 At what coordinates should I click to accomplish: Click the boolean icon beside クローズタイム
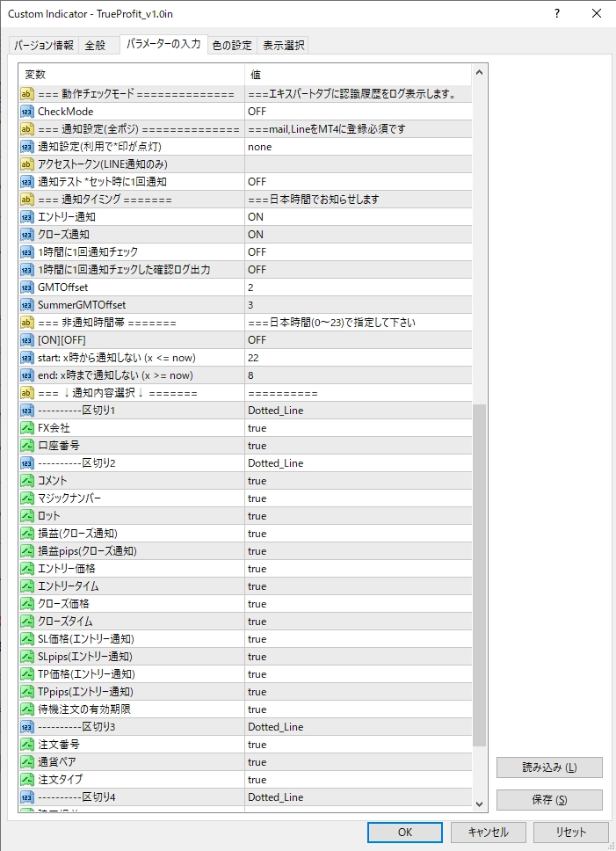point(27,622)
